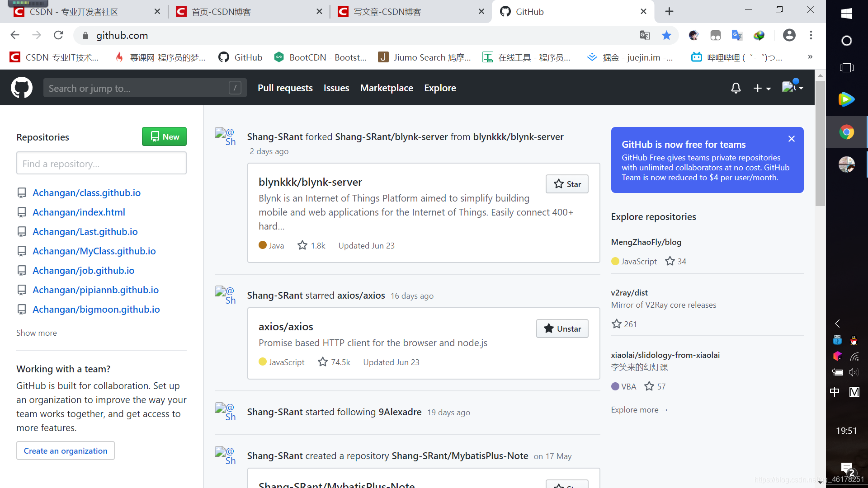Click Explore repositories section link

tap(654, 216)
